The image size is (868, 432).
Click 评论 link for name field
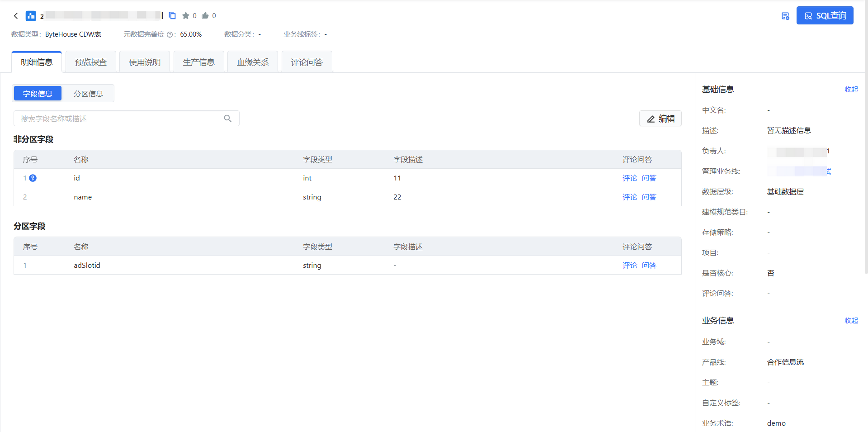click(x=630, y=197)
